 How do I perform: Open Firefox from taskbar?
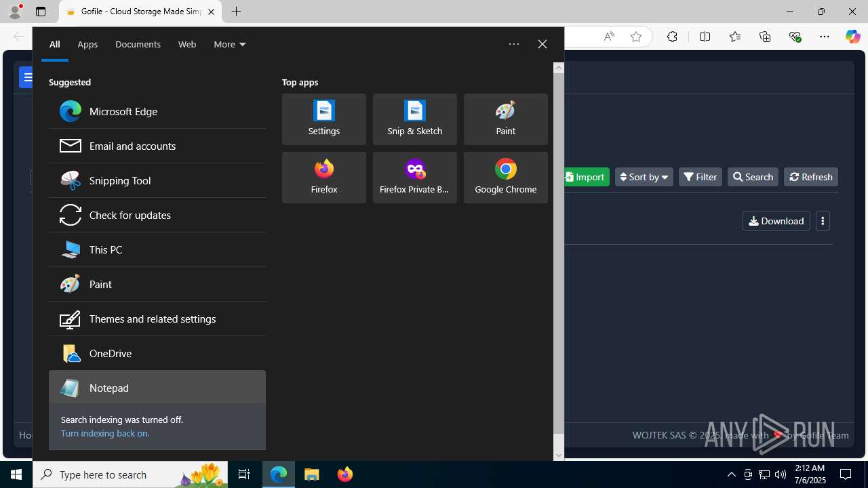pos(345,474)
